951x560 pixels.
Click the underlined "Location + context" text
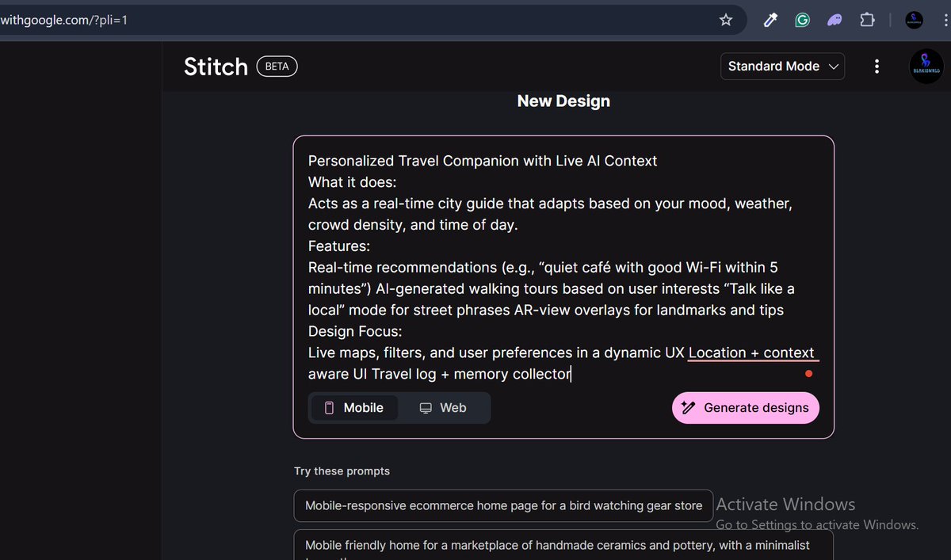[x=751, y=352]
